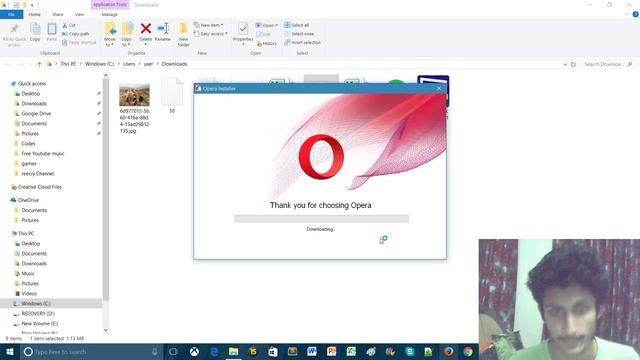The image size is (640, 360).
Task: Create a New folder from the ribbon
Action: pyautogui.click(x=184, y=34)
